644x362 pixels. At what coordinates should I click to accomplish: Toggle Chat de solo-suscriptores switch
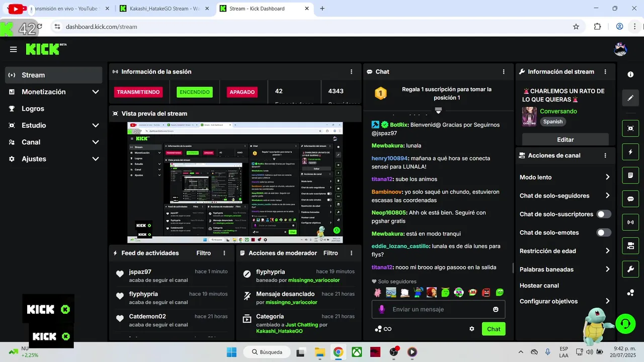click(x=604, y=214)
